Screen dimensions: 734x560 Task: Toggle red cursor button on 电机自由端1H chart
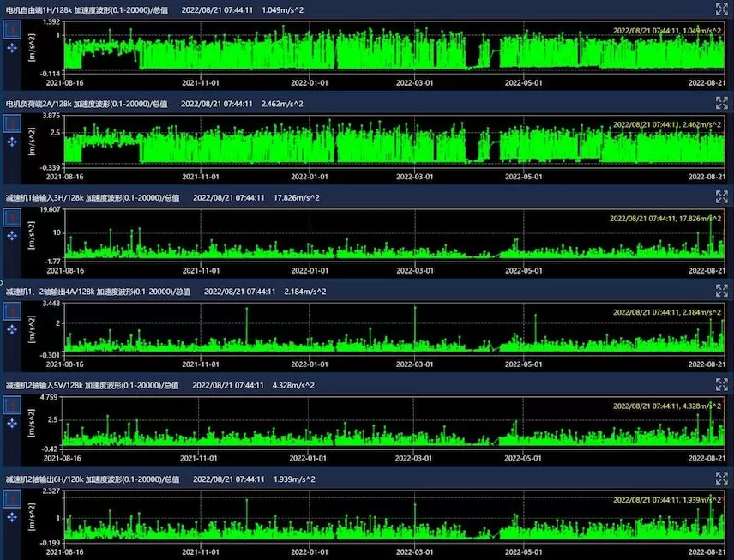click(12, 30)
